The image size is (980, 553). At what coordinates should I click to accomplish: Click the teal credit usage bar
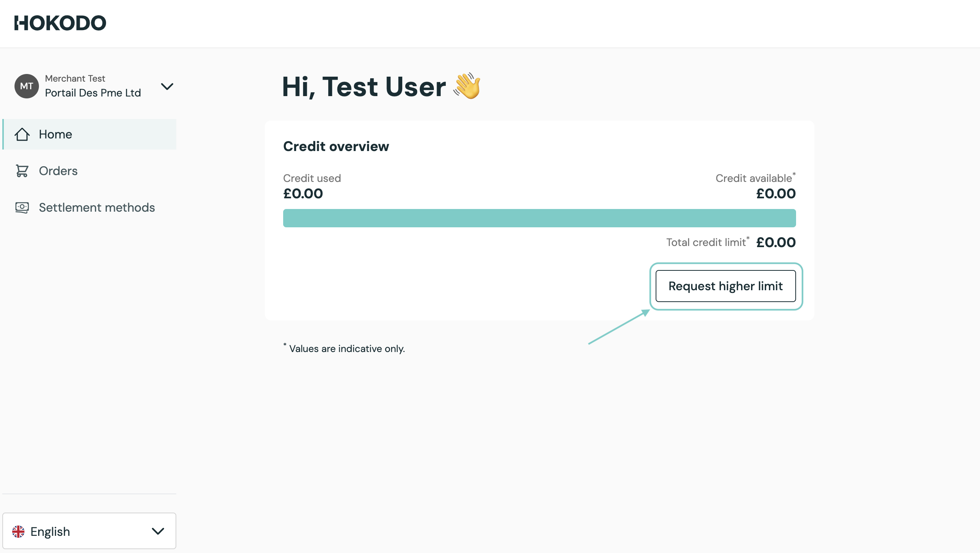[x=539, y=218]
